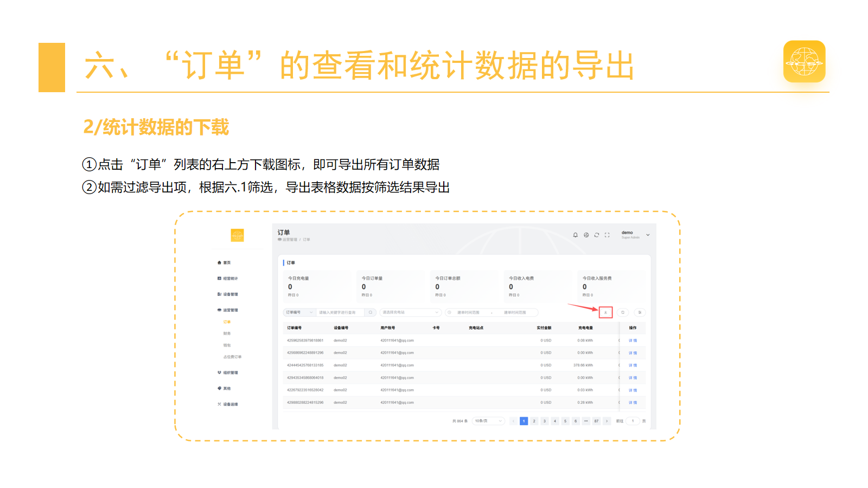
Task: Open 详情 for order 425686962248891296
Action: (x=633, y=353)
